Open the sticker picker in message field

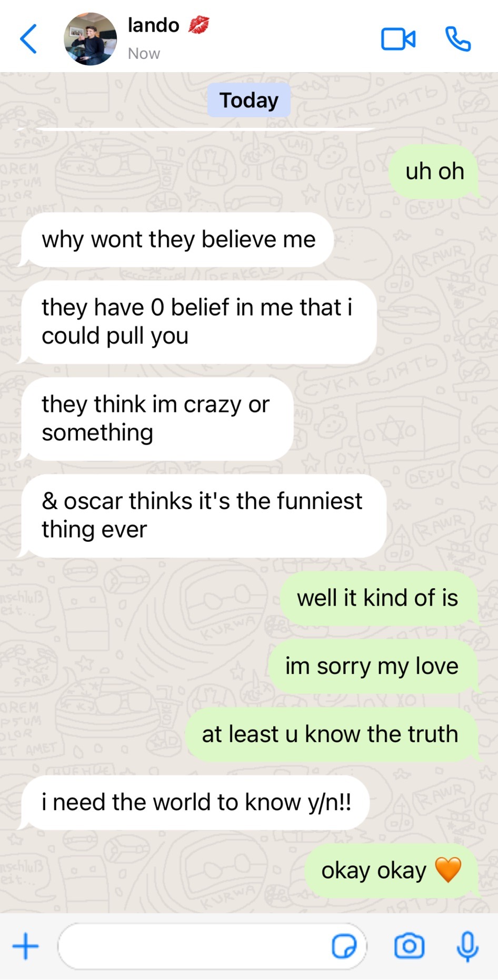[x=344, y=946]
